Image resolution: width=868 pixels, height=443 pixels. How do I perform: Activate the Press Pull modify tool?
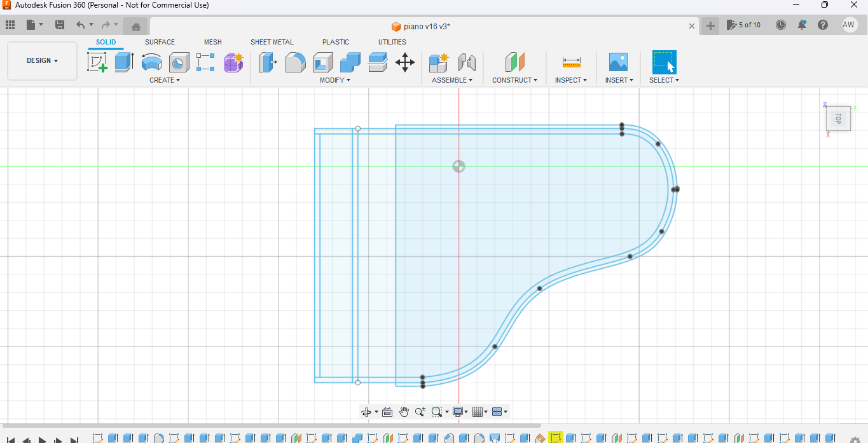click(x=268, y=62)
